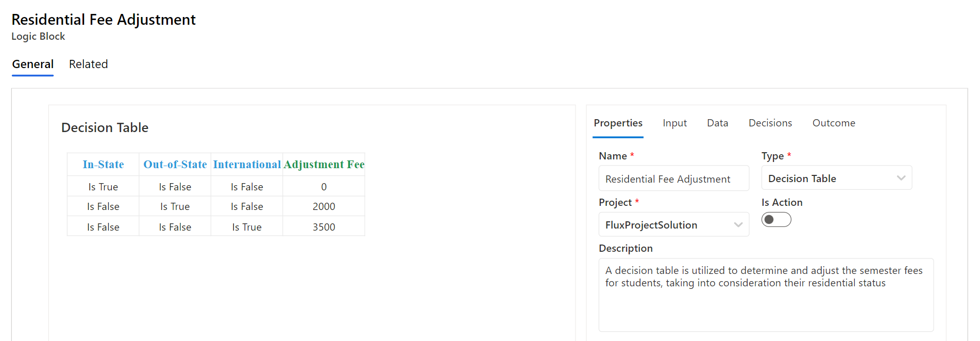Click the International column header
This screenshot has width=980, height=341.
point(246,164)
